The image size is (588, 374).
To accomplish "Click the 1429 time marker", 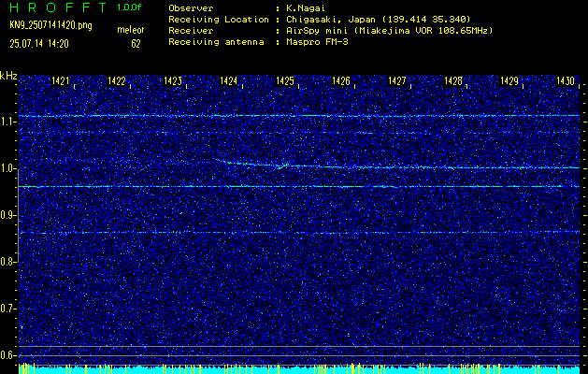I will pos(509,81).
